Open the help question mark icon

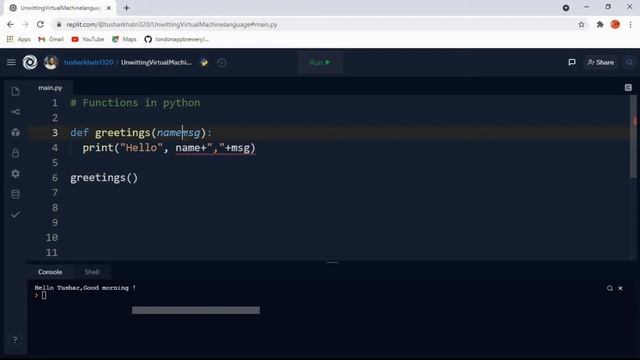(15, 340)
